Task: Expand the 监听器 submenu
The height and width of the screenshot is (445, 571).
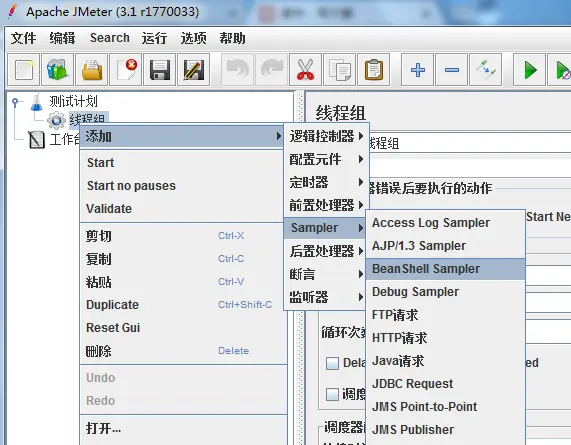Action: pyautogui.click(x=325, y=297)
